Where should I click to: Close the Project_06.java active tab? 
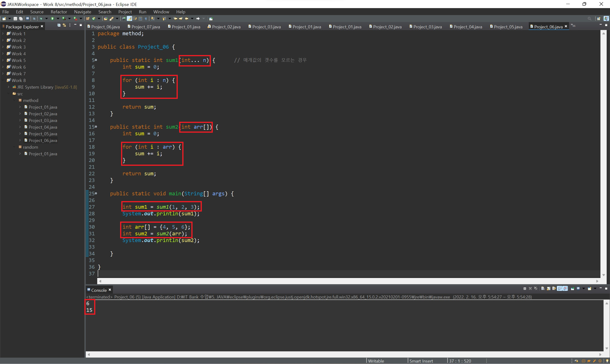point(566,26)
